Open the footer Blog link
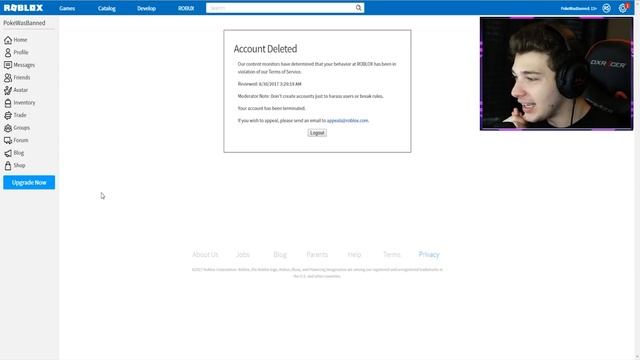 click(280, 254)
